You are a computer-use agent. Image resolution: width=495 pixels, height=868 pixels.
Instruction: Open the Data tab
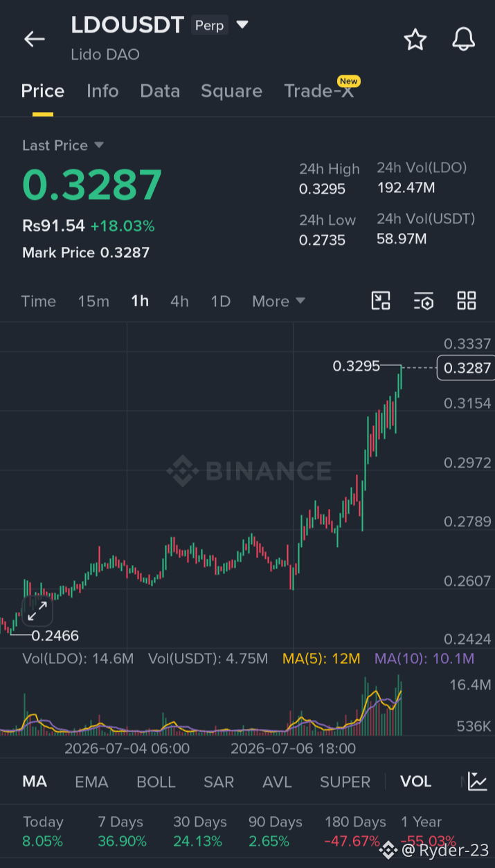pyautogui.click(x=160, y=91)
